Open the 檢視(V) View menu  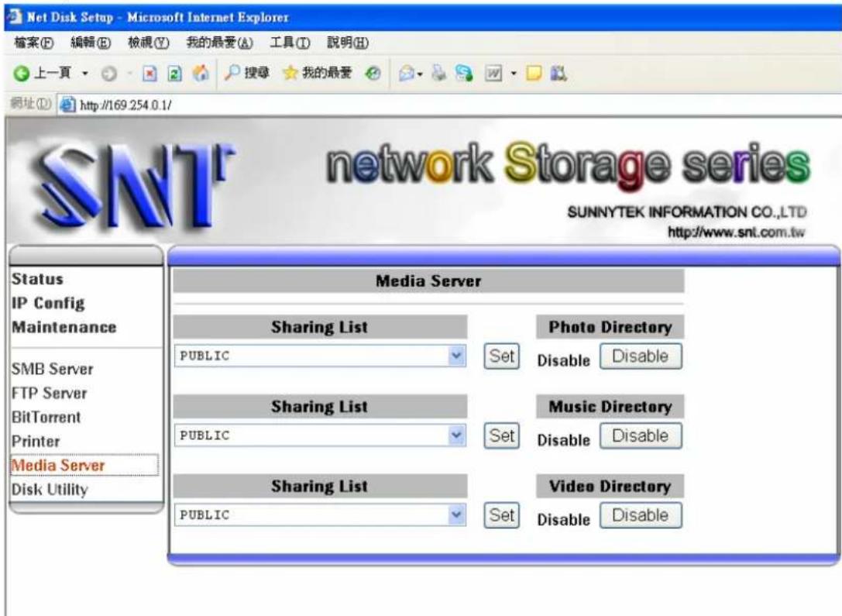coord(148,43)
